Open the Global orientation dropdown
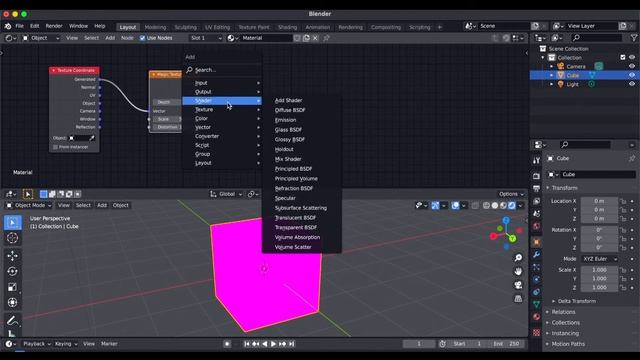Image resolution: width=640 pixels, height=360 pixels. (226, 194)
